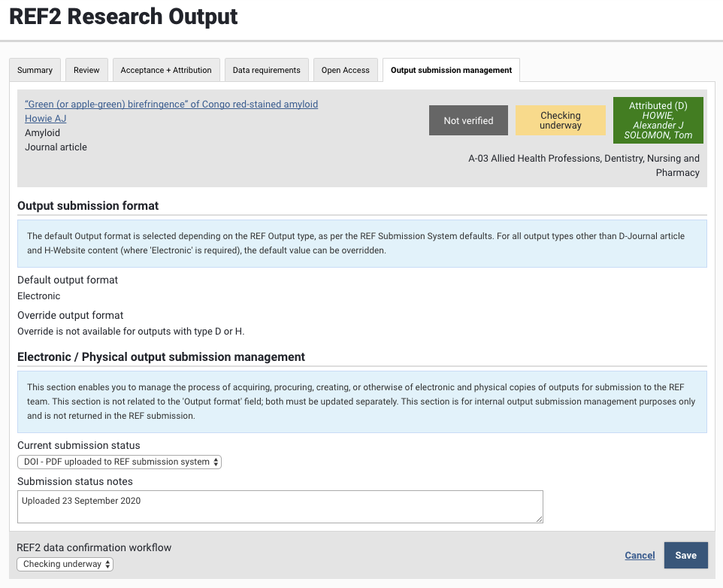This screenshot has width=723, height=588.
Task: Select the Data requirements tab
Action: (266, 70)
